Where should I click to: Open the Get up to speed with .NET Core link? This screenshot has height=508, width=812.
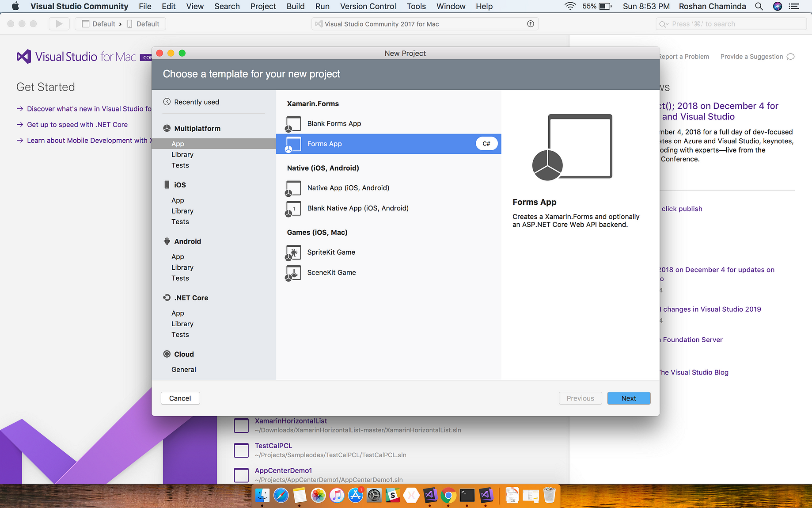(x=77, y=125)
